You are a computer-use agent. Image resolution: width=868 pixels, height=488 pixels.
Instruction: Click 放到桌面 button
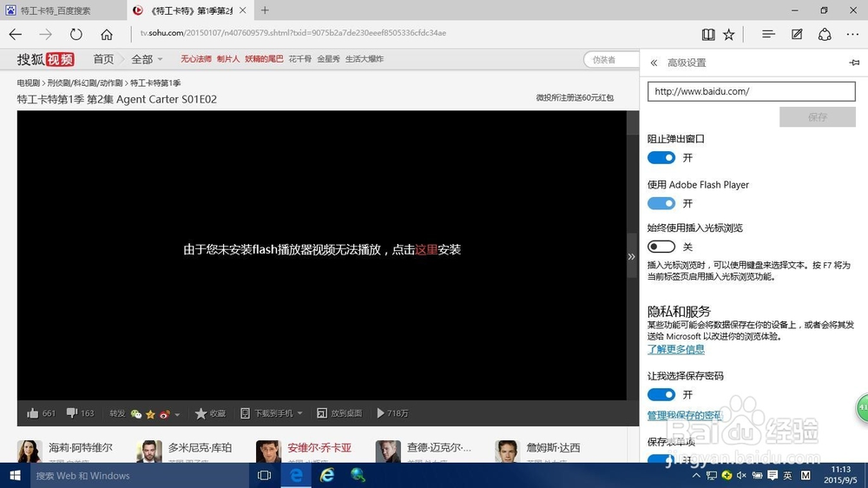tap(339, 413)
